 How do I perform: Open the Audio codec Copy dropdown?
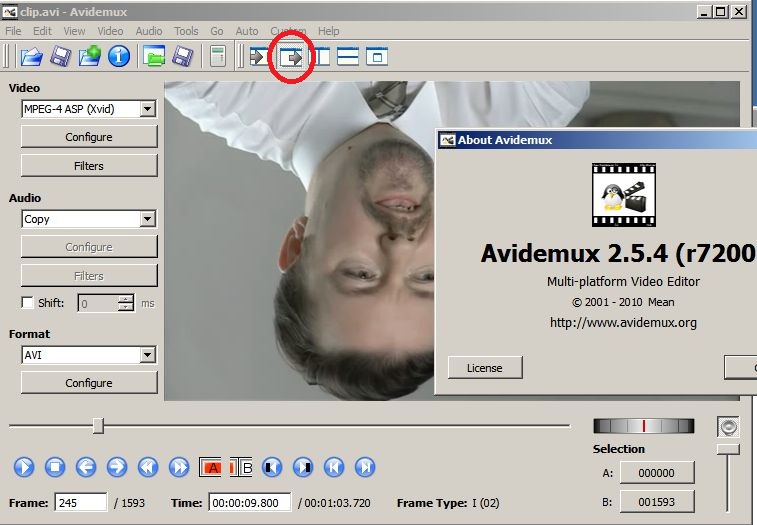pyautogui.click(x=148, y=219)
